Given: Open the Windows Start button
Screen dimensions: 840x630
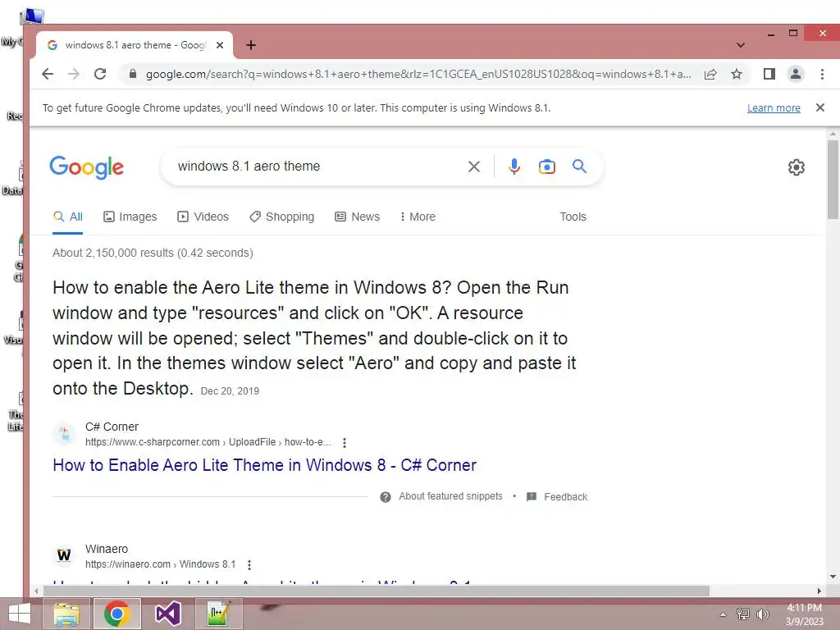Looking at the screenshot, I should (20, 614).
